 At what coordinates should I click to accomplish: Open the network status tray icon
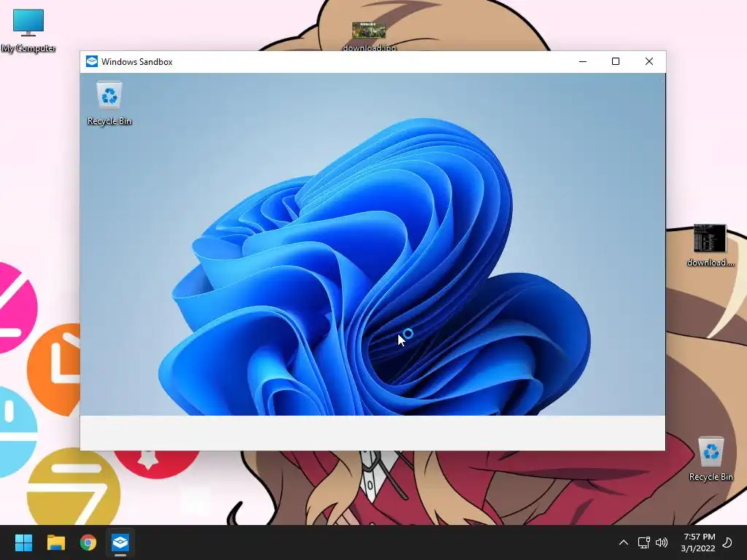644,542
